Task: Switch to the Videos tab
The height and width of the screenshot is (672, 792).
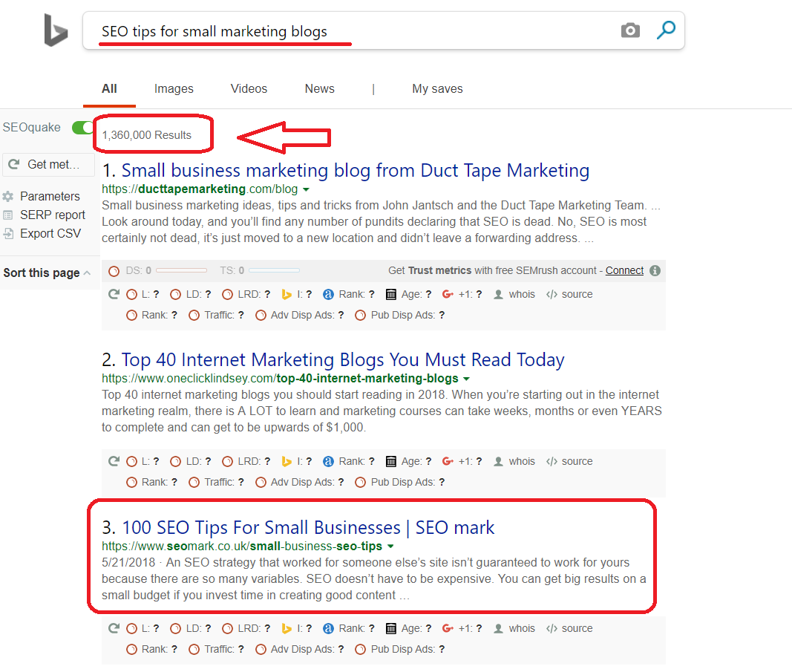Action: click(249, 89)
